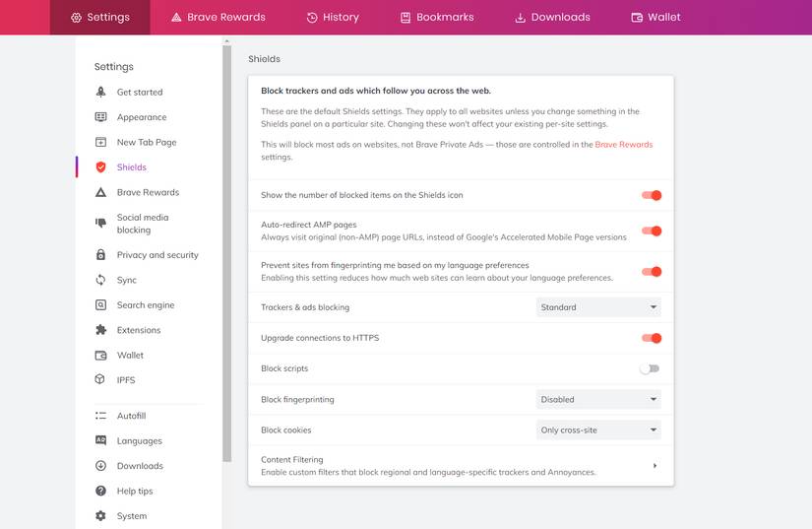
Task: Toggle Block scripts switch on
Action: pyautogui.click(x=650, y=368)
